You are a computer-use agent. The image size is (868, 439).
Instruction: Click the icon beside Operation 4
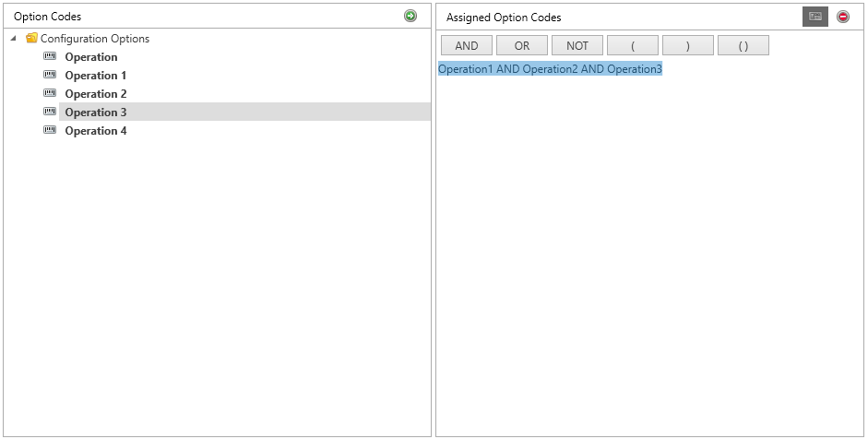50,131
